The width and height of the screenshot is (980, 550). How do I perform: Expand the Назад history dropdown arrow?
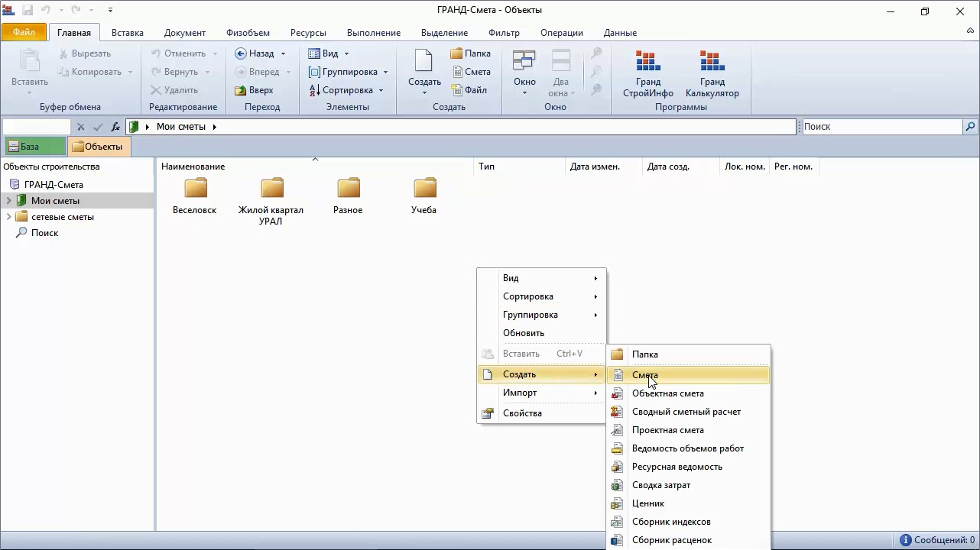coord(283,53)
